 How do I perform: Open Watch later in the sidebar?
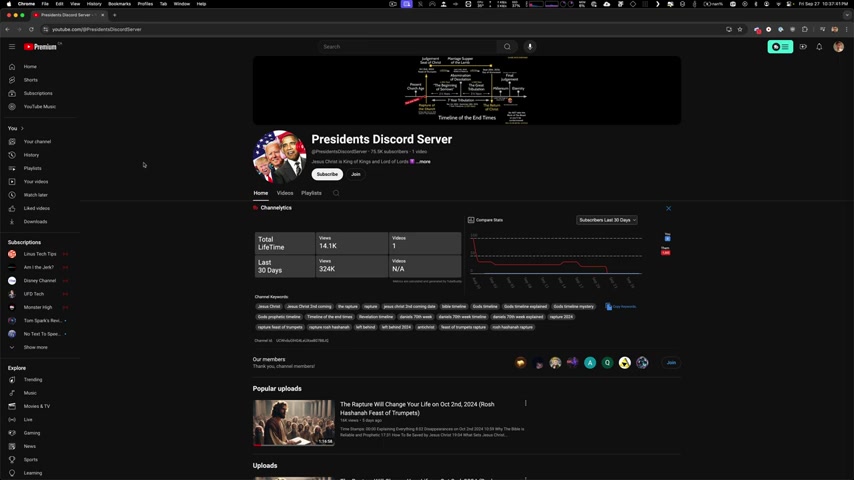35,195
